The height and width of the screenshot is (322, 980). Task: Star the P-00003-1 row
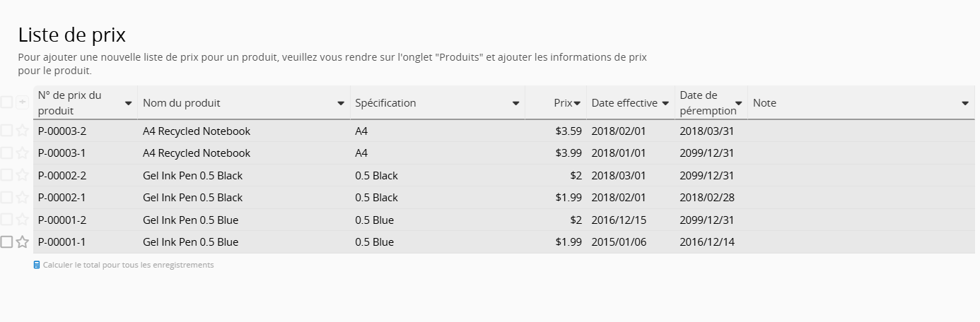pyautogui.click(x=23, y=153)
